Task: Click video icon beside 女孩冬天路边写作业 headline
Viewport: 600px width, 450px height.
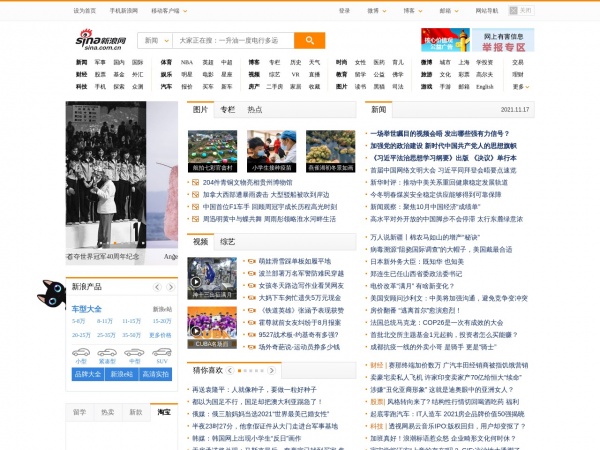Action: click(251, 286)
